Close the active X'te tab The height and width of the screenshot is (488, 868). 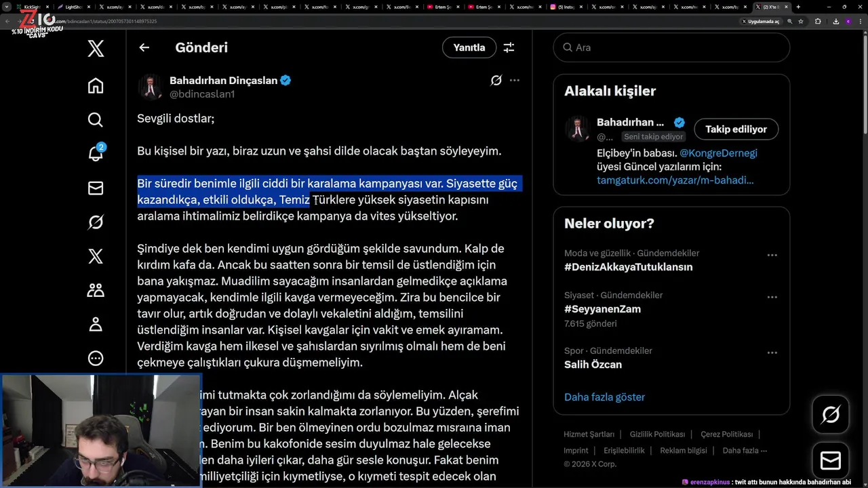tap(786, 7)
